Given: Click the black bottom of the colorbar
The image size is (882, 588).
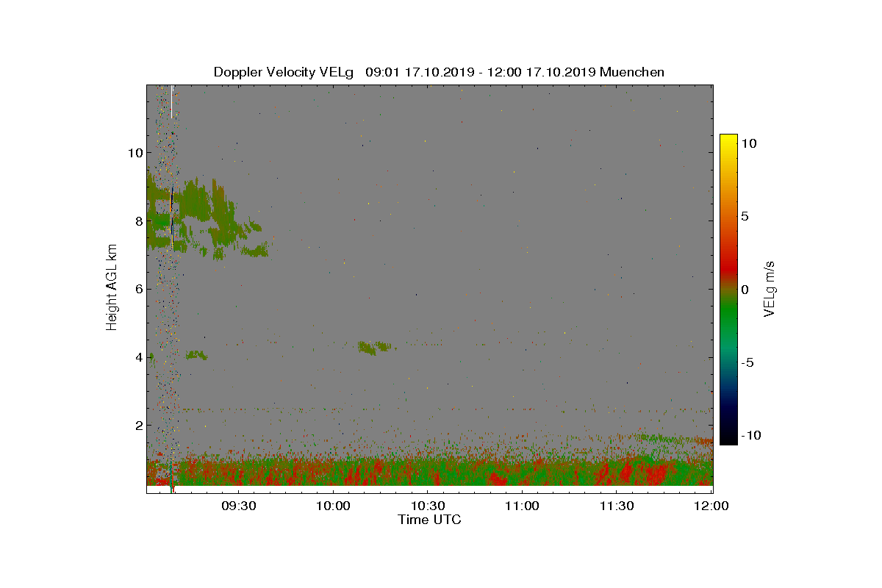Looking at the screenshot, I should [x=728, y=437].
